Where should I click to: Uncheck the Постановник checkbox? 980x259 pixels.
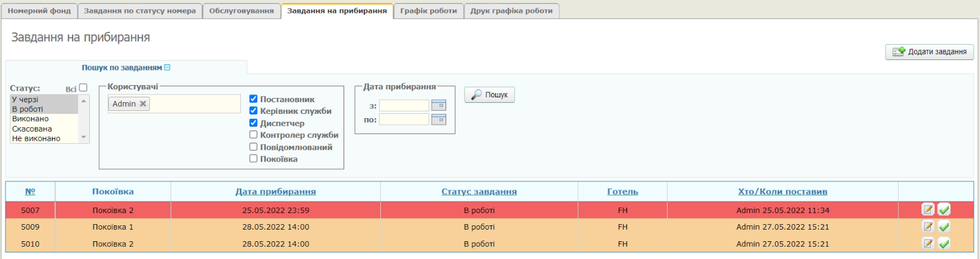pos(253,99)
